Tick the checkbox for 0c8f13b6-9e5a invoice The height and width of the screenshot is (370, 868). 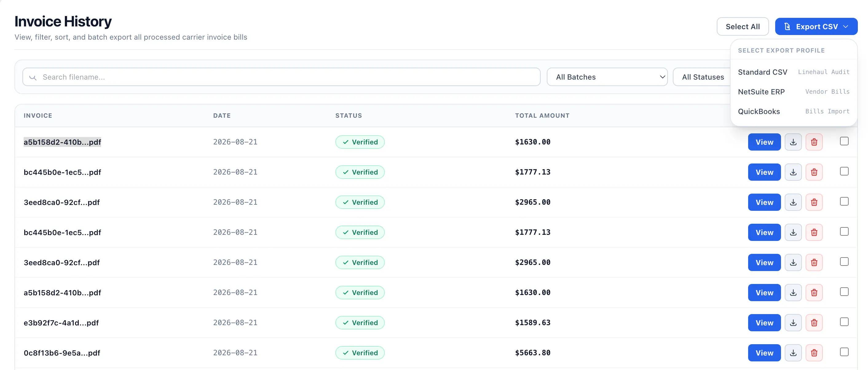[x=844, y=352]
